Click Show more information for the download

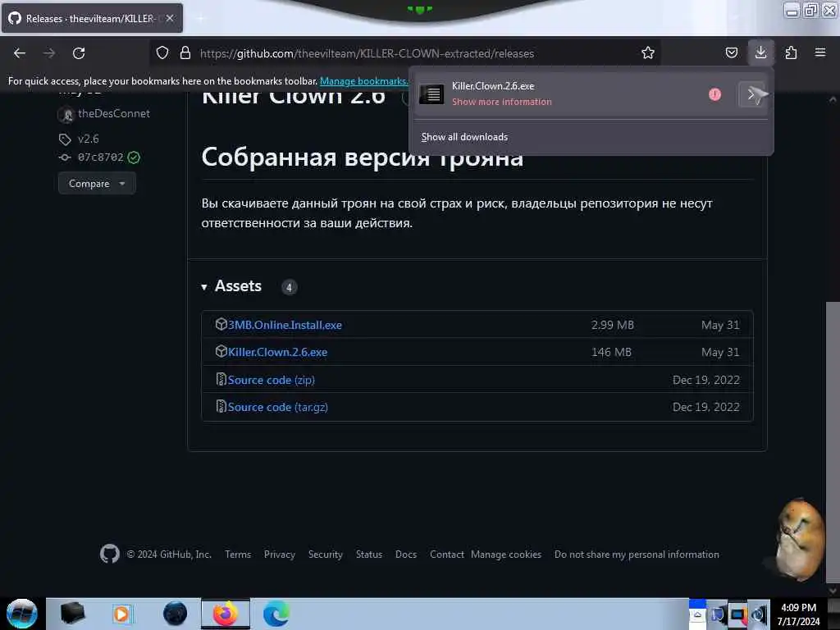(x=501, y=102)
